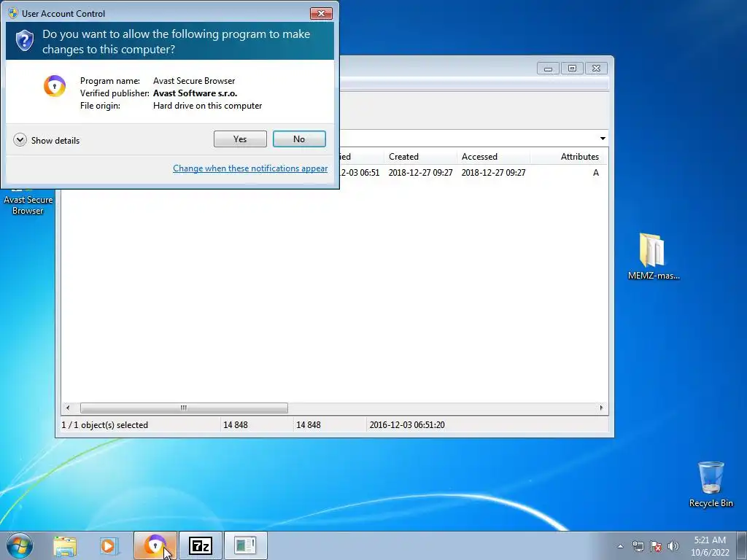Open the Start menu orb

(20, 545)
